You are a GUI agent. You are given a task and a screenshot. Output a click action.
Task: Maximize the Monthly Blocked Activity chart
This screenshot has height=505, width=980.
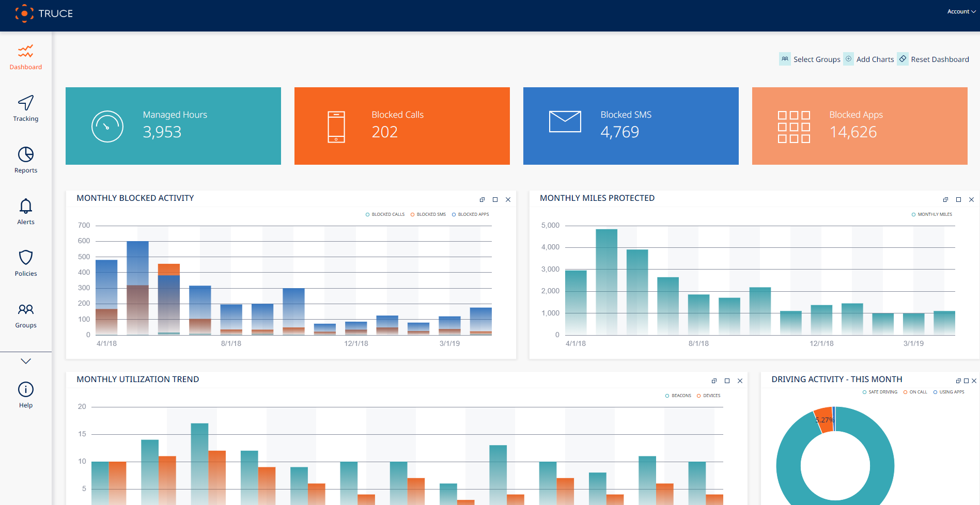495,199
